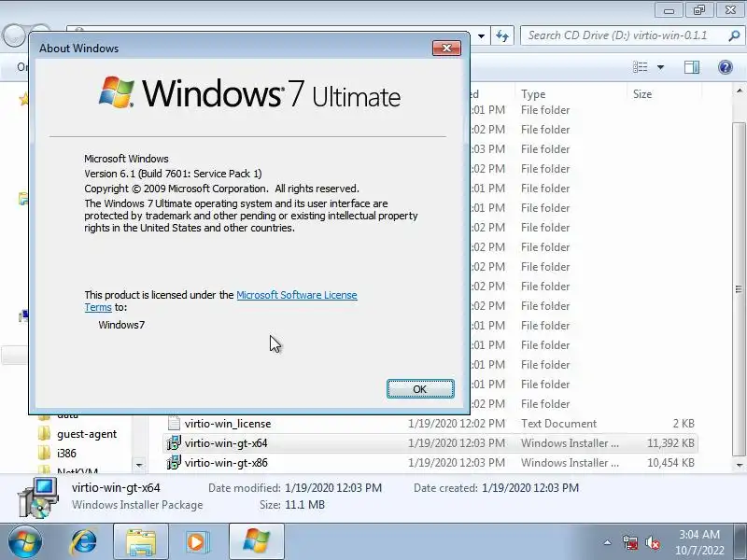747x560 pixels.
Task: Toggle the preview pane button
Action: click(691, 67)
